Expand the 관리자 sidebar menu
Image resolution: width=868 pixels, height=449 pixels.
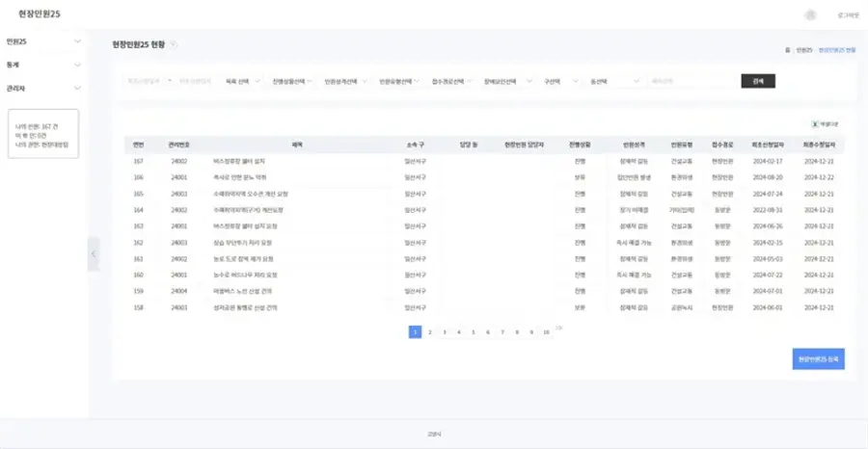43,88
